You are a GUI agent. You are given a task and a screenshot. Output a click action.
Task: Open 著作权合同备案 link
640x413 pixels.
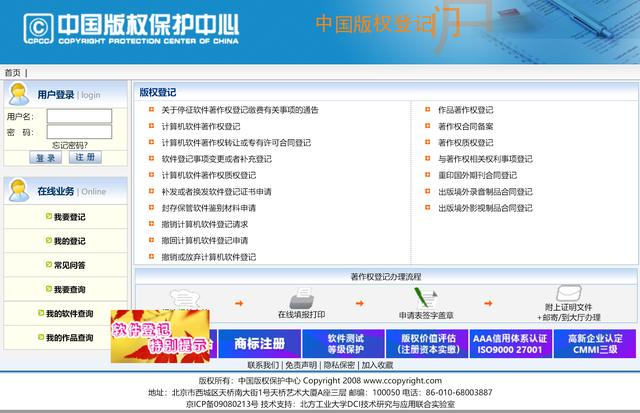[466, 126]
